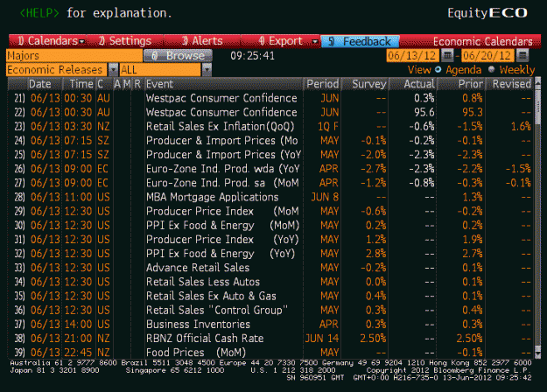The image size is (547, 392).
Task: Select PPI Ex Food & Energy (YoY) row
Action: tap(270, 254)
